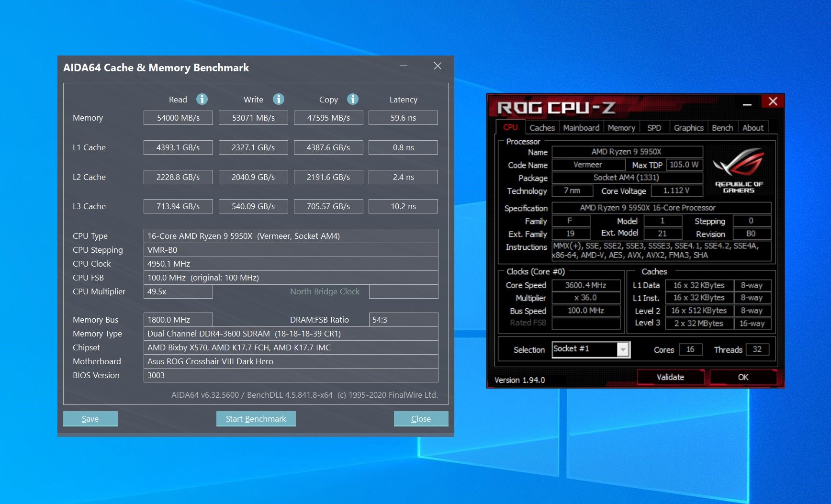The image size is (831, 504).
Task: Click the Chipset AMD Bixby X570 field
Action: pyautogui.click(x=291, y=347)
